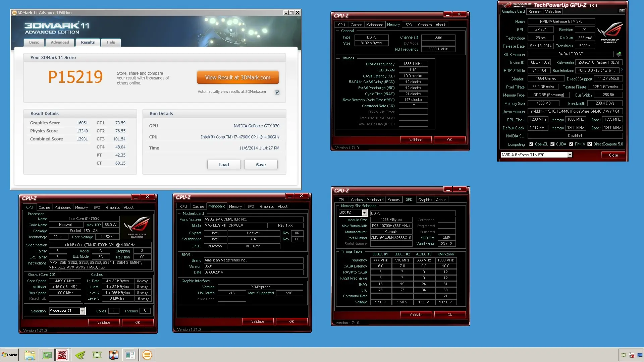
Task: Toggle automatically view results at 3DMark.com
Action: tap(277, 92)
